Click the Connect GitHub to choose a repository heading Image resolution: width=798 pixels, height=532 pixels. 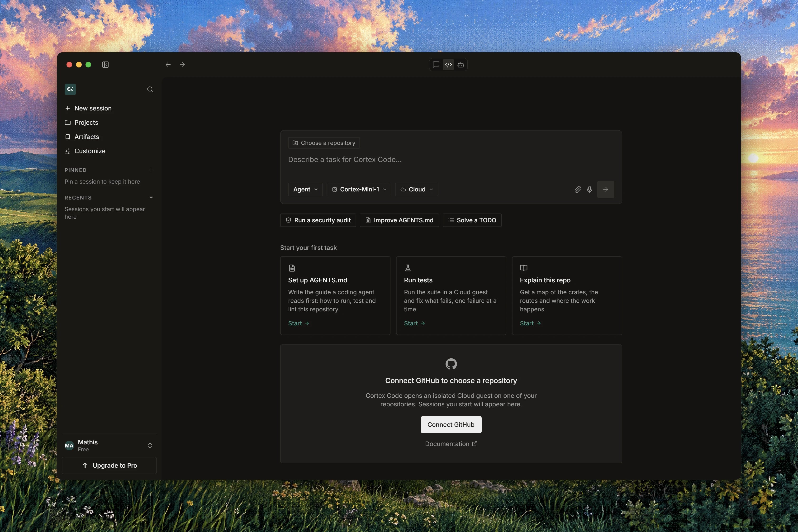coord(451,381)
